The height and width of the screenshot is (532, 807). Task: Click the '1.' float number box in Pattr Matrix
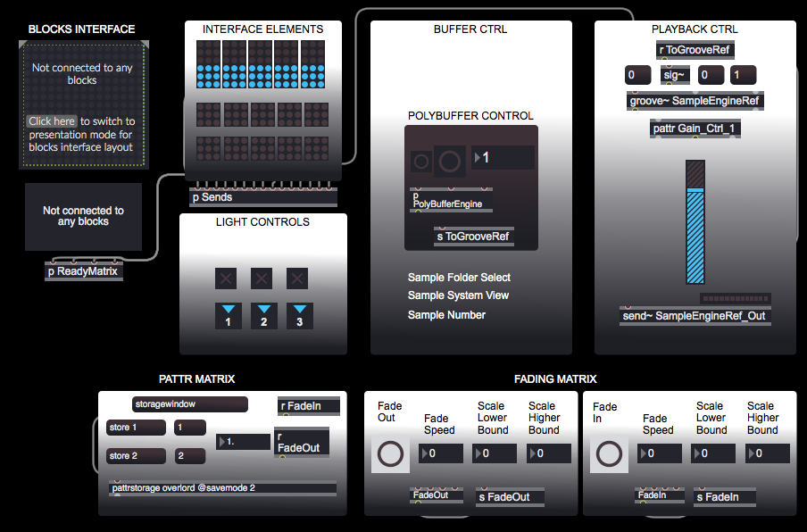[243, 442]
